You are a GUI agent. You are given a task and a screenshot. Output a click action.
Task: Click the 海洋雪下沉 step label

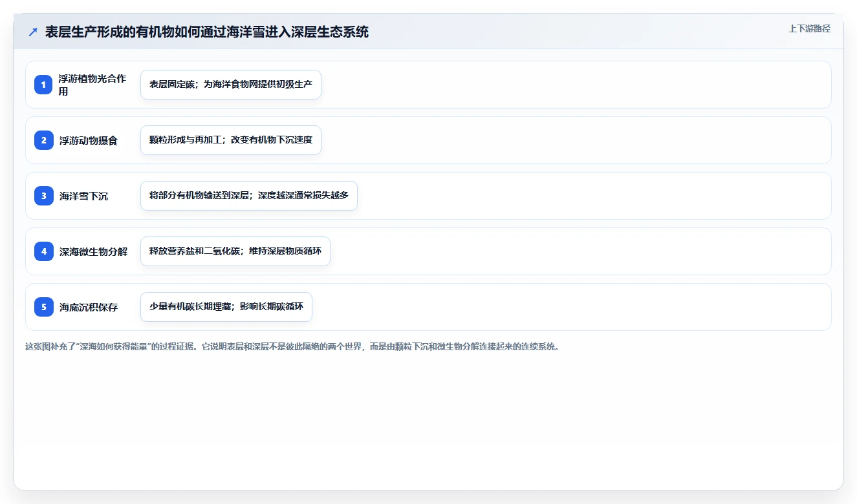tap(83, 196)
